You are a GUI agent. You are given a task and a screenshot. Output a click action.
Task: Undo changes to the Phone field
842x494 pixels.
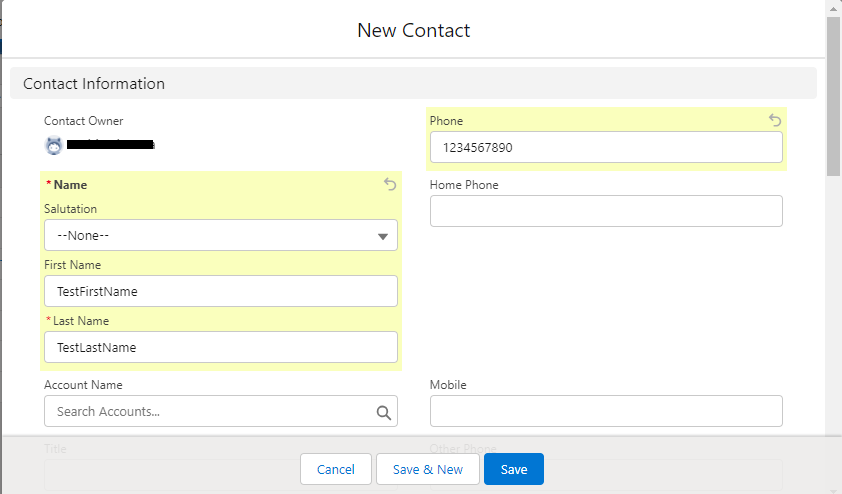coord(774,120)
